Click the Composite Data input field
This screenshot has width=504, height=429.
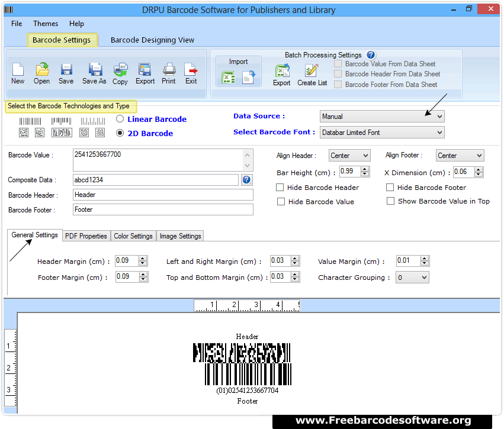156,180
